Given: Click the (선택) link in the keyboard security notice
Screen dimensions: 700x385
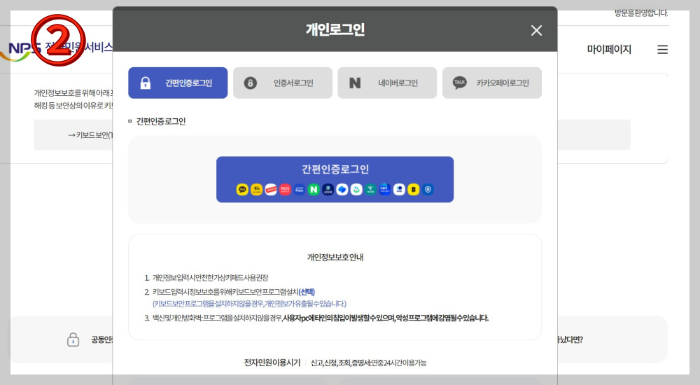Looking at the screenshot, I should [307, 292].
